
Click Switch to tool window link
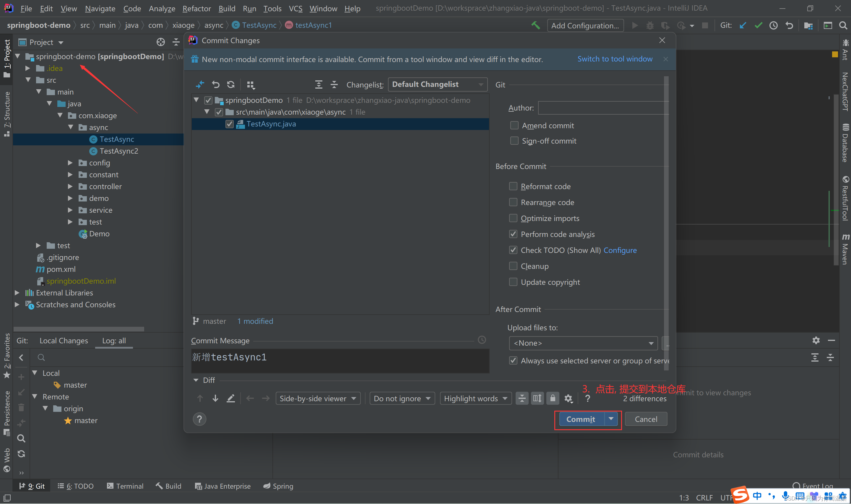click(x=615, y=59)
